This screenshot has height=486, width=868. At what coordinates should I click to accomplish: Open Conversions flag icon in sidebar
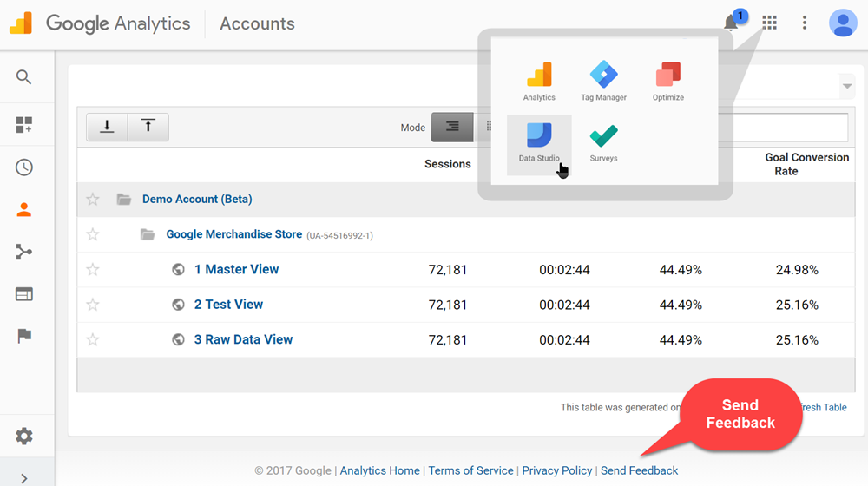coord(23,336)
